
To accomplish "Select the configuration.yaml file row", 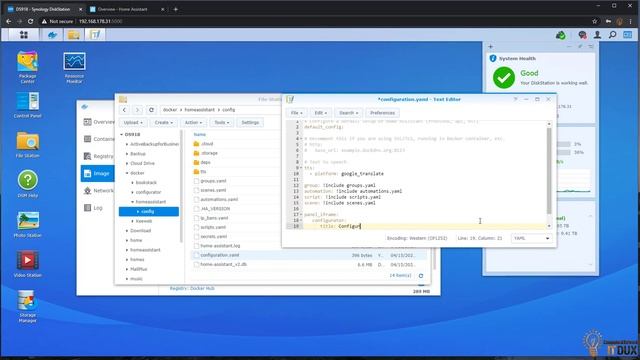I will click(x=309, y=255).
